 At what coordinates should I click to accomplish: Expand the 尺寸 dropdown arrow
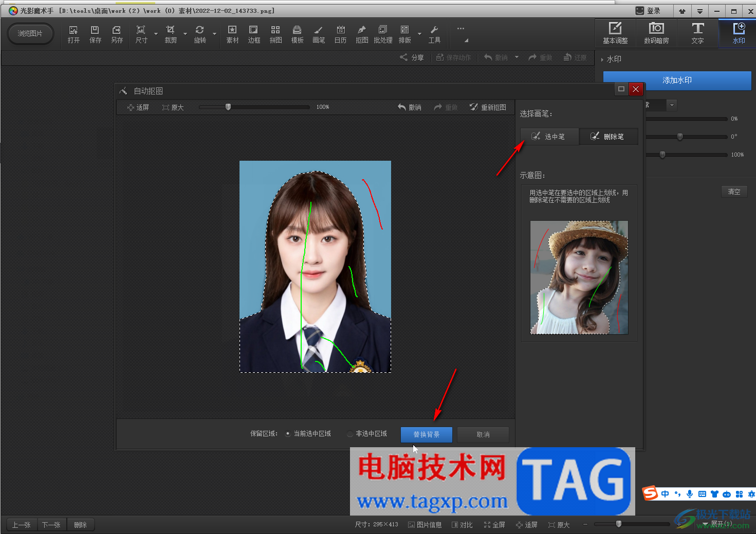point(156,34)
